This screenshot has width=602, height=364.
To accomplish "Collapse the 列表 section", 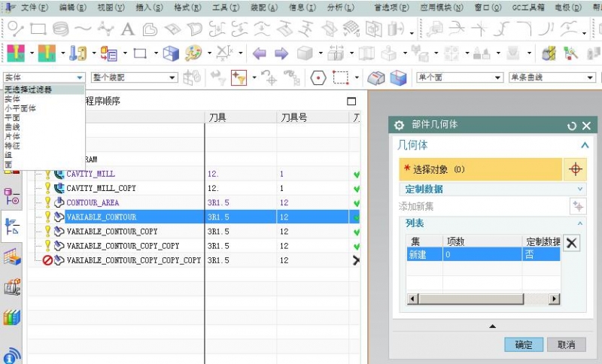I will tap(579, 223).
